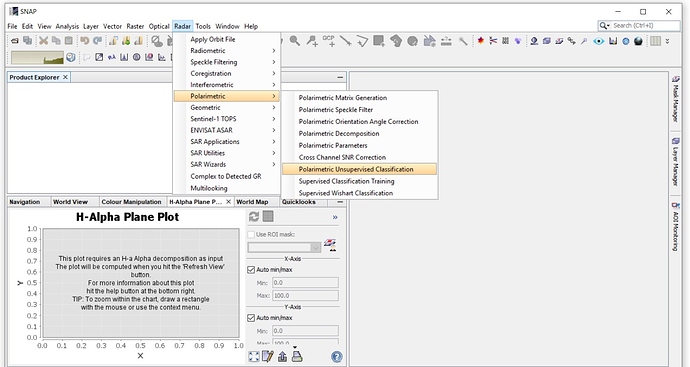Screen dimensions: 690x367
Task: Select the magnifier Zoom tool
Action: (295, 41)
